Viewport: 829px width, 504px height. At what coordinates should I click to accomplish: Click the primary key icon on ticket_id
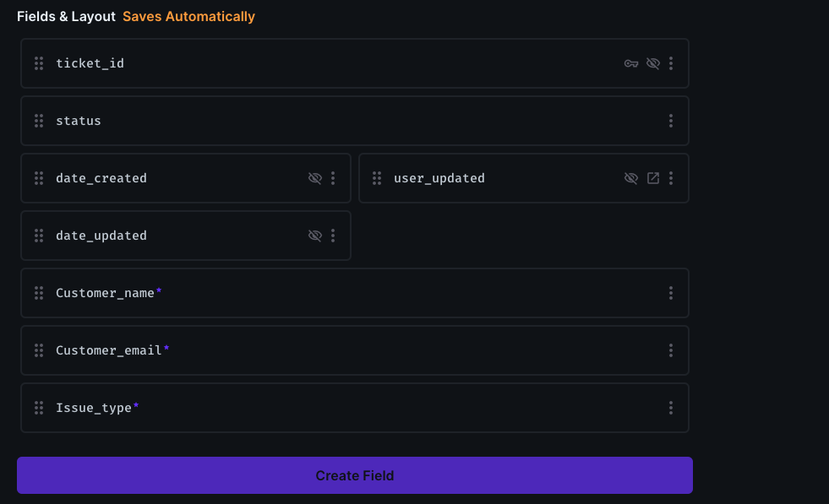click(x=631, y=63)
